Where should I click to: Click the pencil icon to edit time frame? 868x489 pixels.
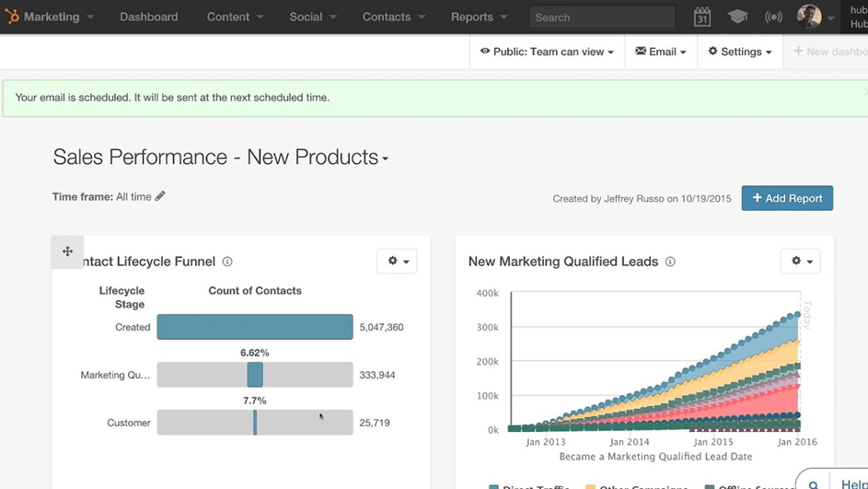coord(160,196)
